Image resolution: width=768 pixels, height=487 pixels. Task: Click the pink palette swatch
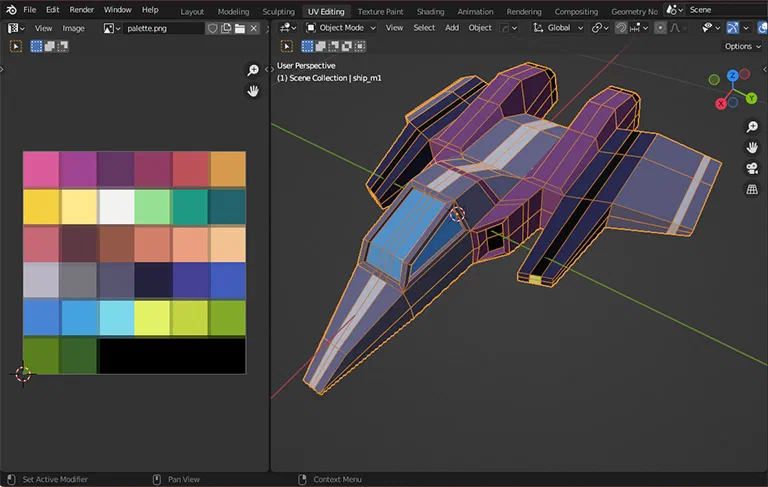coord(41,170)
